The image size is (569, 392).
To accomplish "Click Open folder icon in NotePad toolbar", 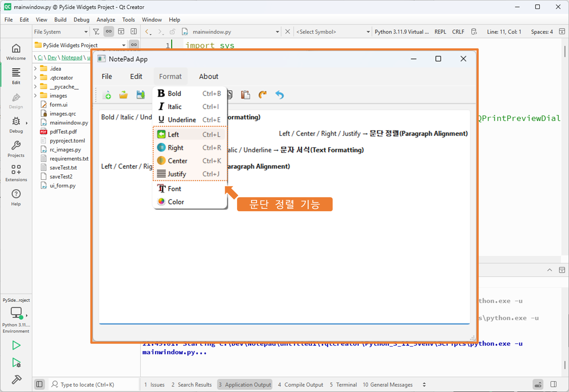I will coord(123,95).
